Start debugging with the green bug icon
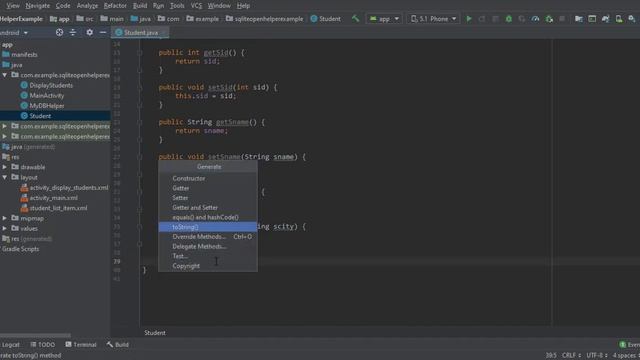This screenshot has width=640, height=360. pos(509,19)
